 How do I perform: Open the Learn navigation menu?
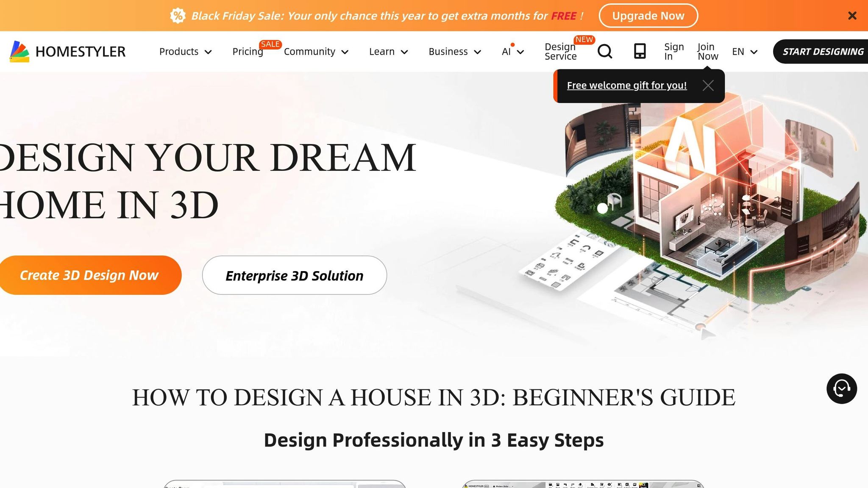point(388,52)
